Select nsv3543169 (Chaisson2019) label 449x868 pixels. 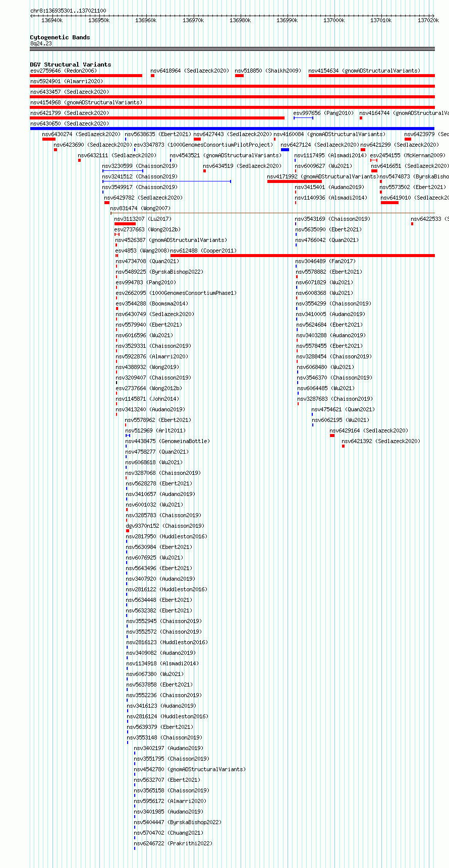[x=333, y=219]
